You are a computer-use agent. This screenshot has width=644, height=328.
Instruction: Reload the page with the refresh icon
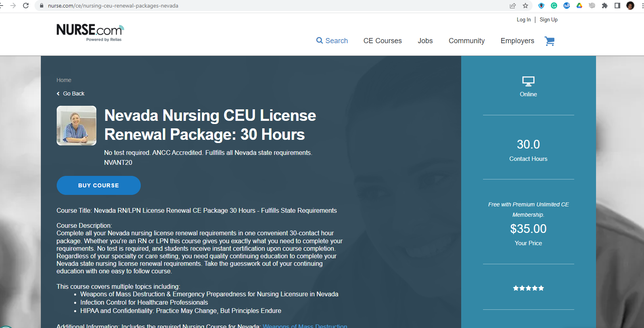pos(26,6)
